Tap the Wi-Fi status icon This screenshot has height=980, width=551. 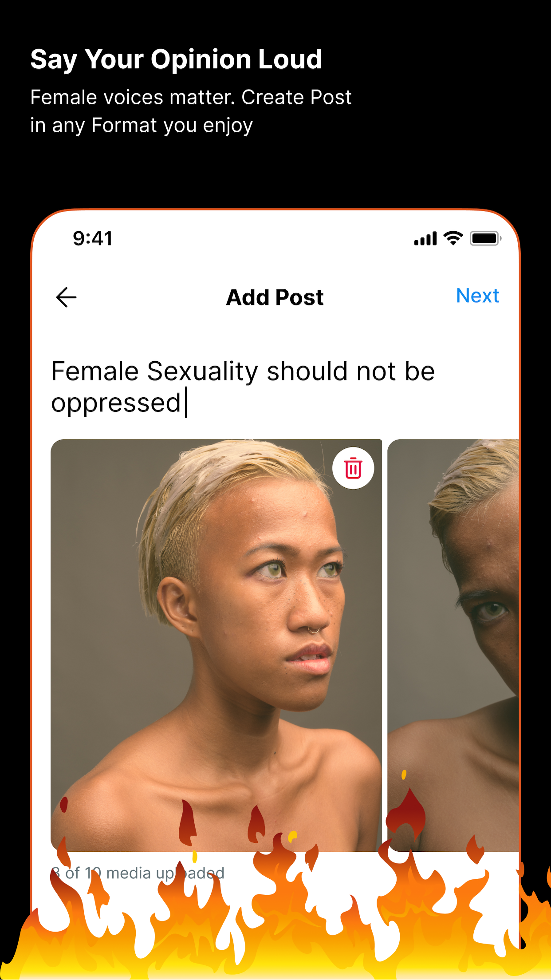[453, 238]
